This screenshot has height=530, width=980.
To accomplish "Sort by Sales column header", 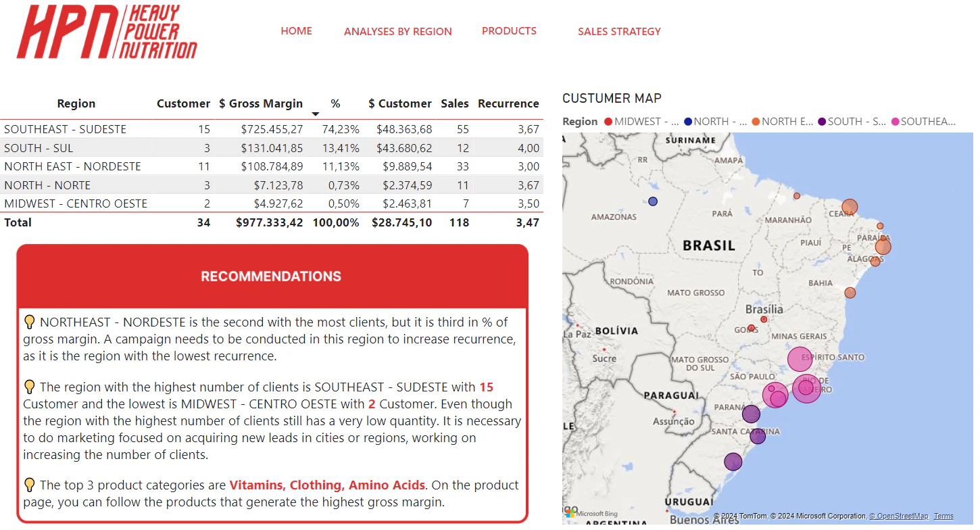I will pos(455,103).
